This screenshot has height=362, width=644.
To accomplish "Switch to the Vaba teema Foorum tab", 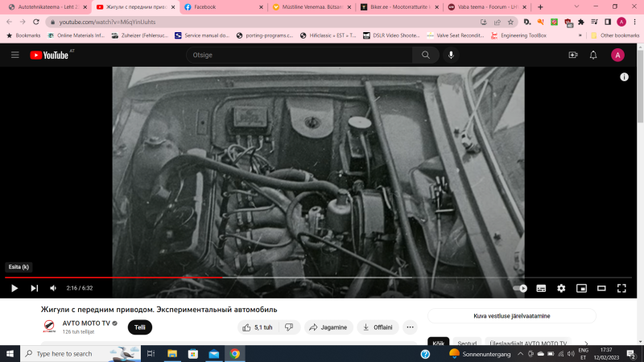I will [x=487, y=7].
